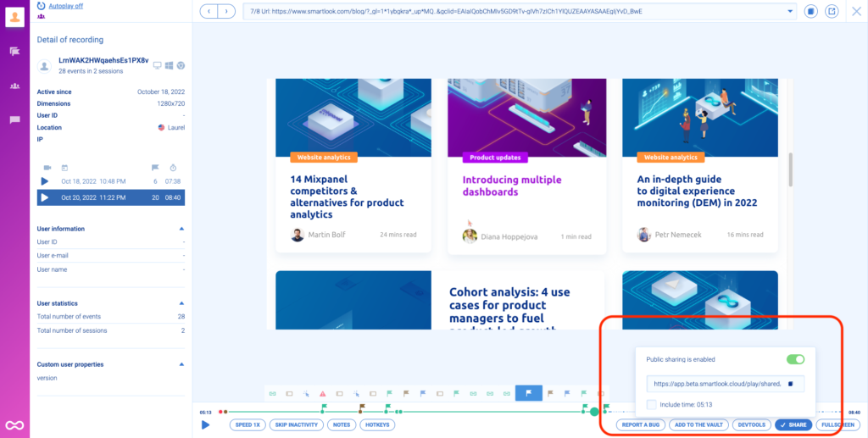Screen dimensions: 868x438
Task: Click the recorded page vertical scrollbar
Action: click(x=791, y=169)
